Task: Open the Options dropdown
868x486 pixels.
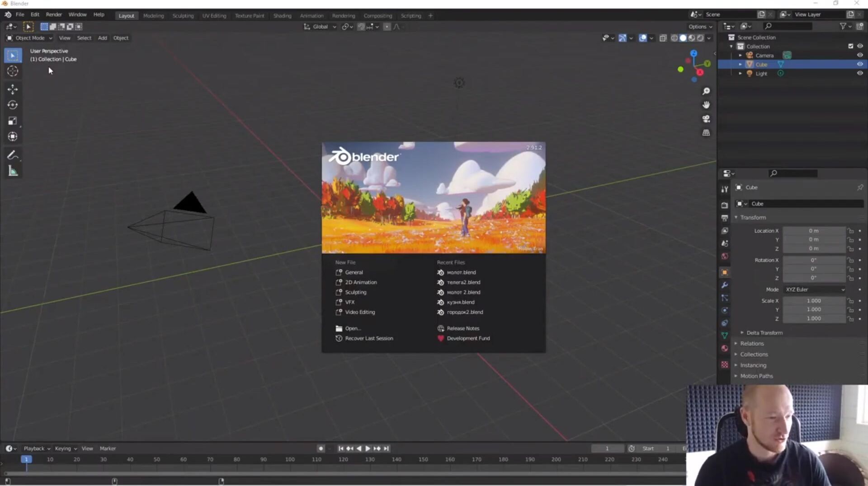Action: click(x=700, y=27)
